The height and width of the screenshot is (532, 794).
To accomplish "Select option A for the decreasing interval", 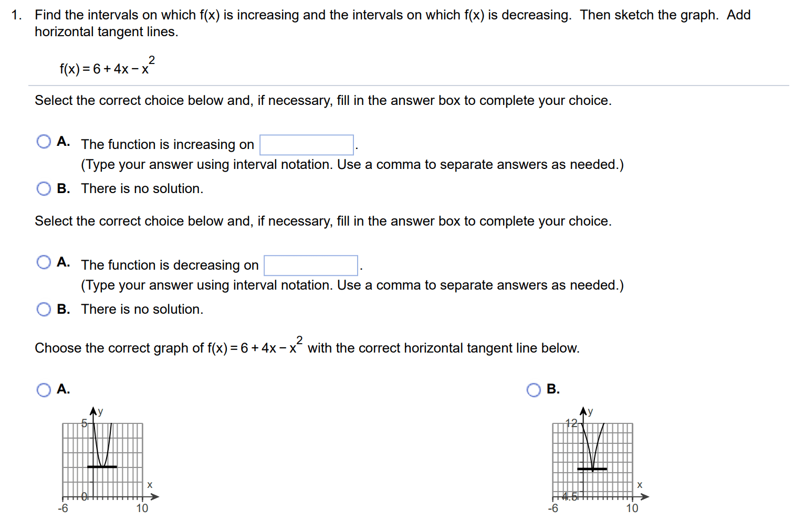I will click(44, 262).
